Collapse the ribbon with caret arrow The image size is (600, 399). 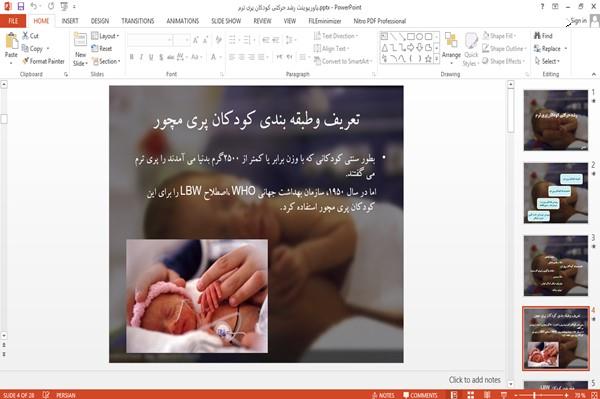coord(594,74)
